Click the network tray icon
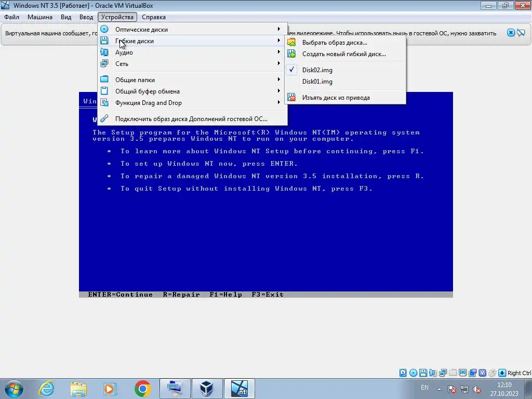 tap(464, 389)
